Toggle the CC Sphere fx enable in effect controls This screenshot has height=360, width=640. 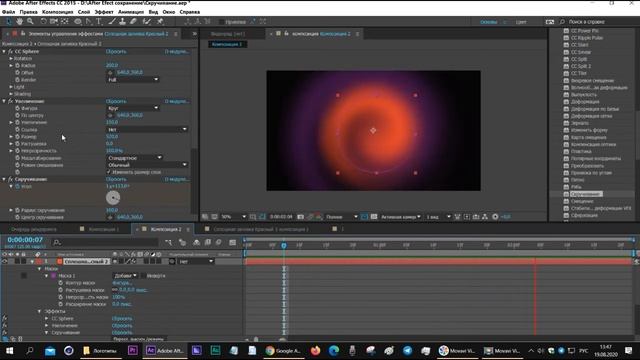coord(10,51)
